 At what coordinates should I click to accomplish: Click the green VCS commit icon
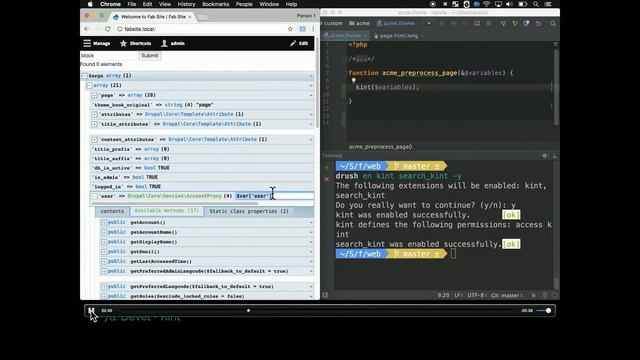[x=515, y=24]
